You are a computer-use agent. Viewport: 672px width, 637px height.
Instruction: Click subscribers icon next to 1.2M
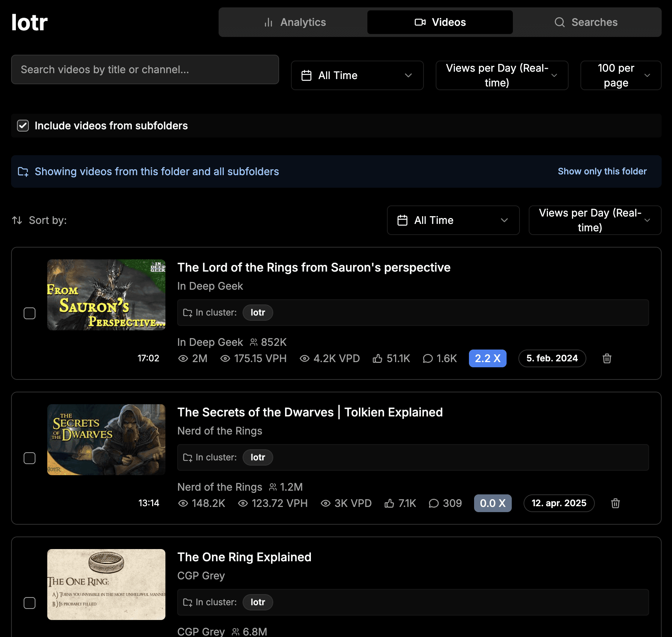coord(273,487)
